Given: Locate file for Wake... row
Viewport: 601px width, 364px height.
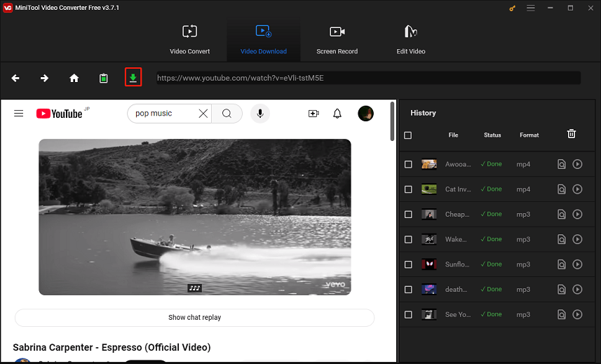Looking at the screenshot, I should tap(562, 239).
